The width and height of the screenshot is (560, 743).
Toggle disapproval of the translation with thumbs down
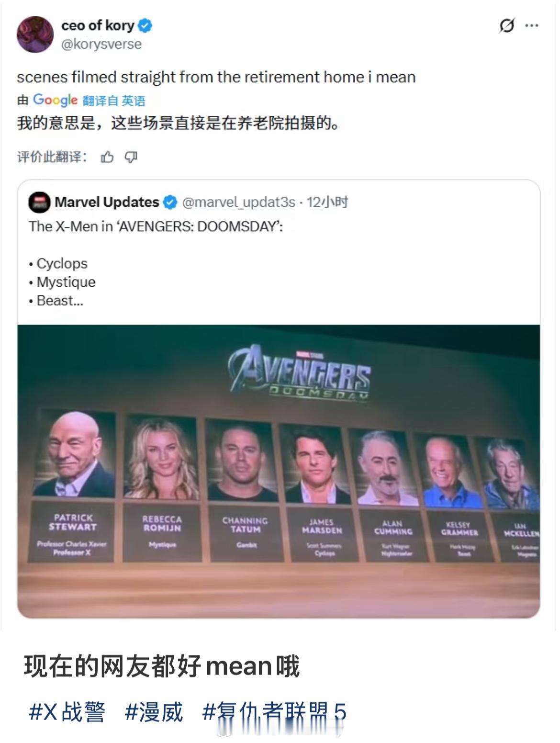[131, 157]
